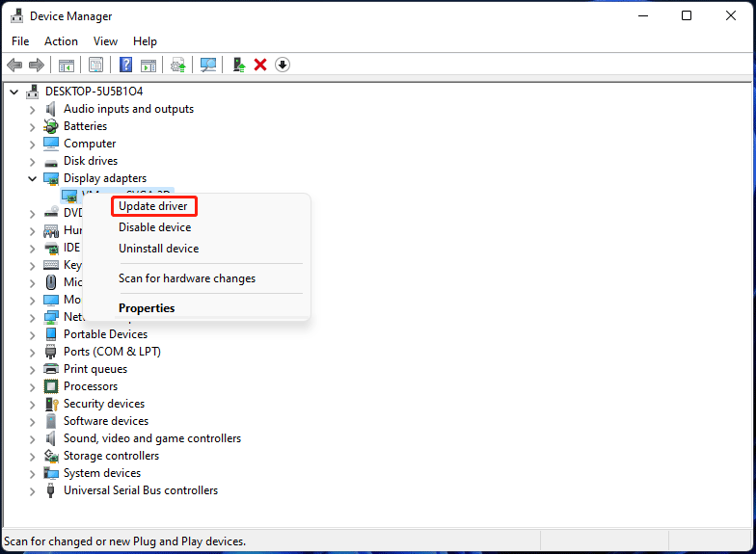This screenshot has width=756, height=554.
Task: Click the Ports (COM & LPT) plug icon
Action: coord(50,352)
